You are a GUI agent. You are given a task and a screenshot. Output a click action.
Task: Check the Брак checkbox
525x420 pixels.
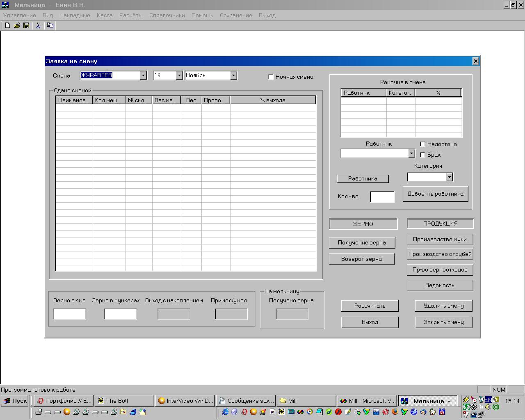[x=422, y=155]
